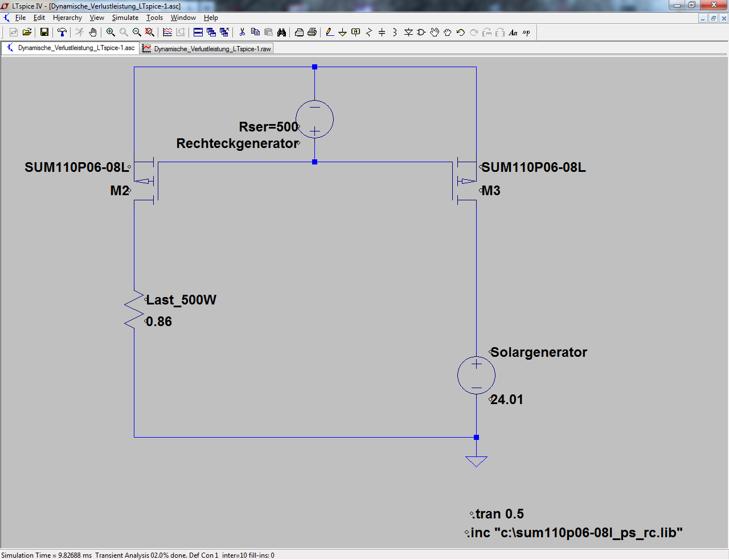Click M3's 'SUM110P06-08L' model label
The width and height of the screenshot is (729, 560).
coord(534,167)
